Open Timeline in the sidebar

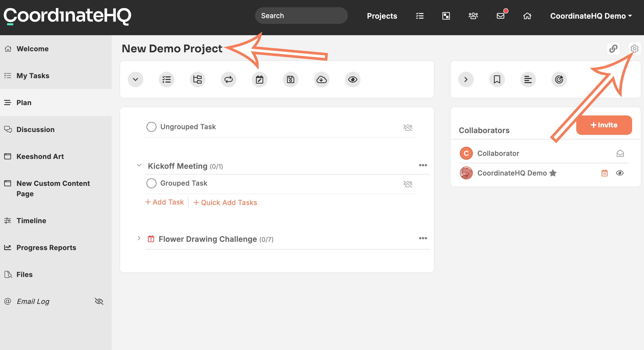click(x=56, y=221)
